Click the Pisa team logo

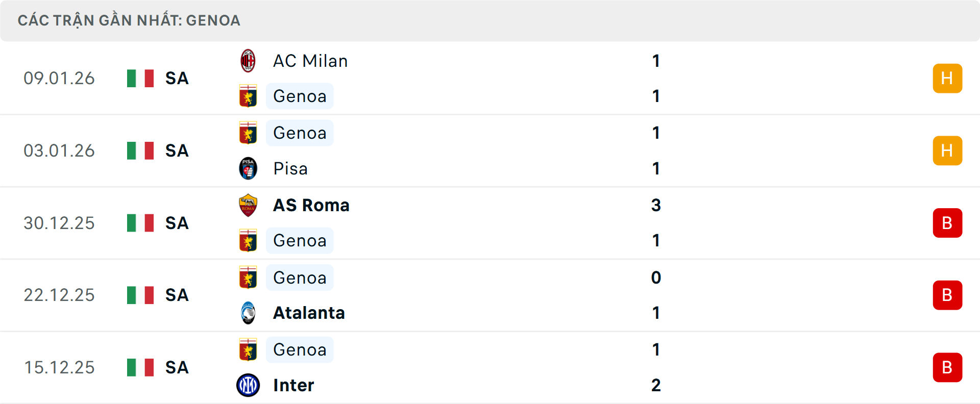click(249, 168)
